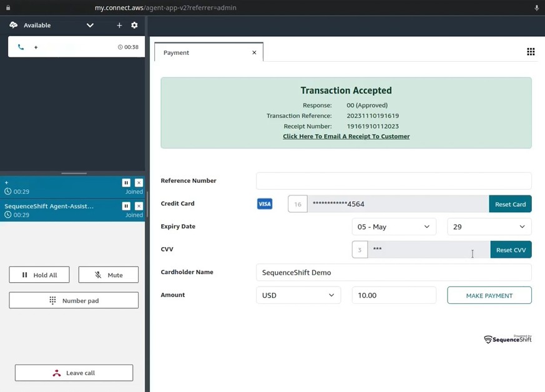The width and height of the screenshot is (545, 392).
Task: Click the settings gear icon
Action: tap(134, 26)
